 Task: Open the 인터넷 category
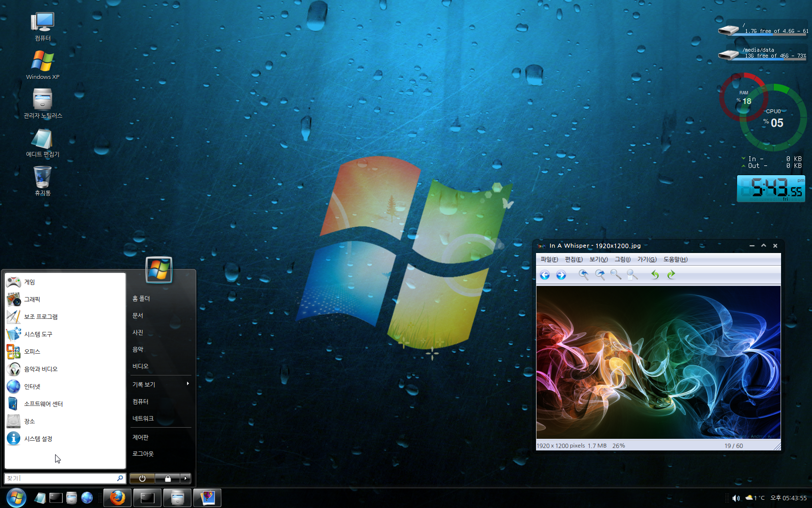65,387
